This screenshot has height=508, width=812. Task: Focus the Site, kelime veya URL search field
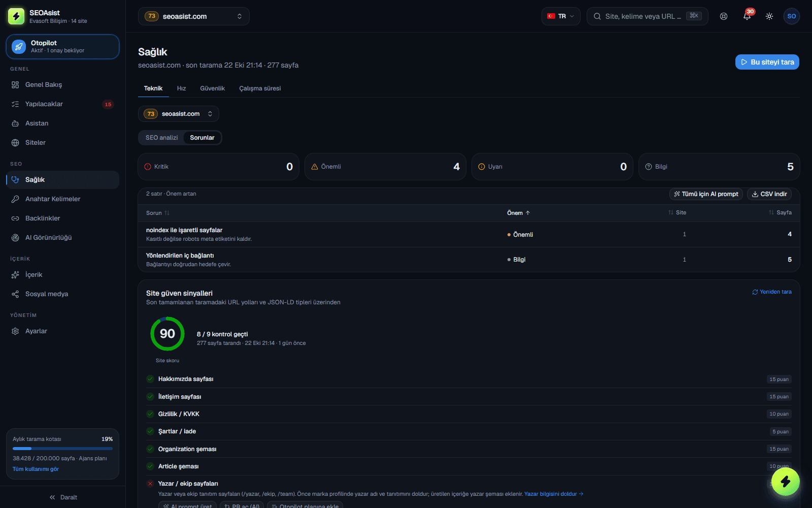(648, 16)
